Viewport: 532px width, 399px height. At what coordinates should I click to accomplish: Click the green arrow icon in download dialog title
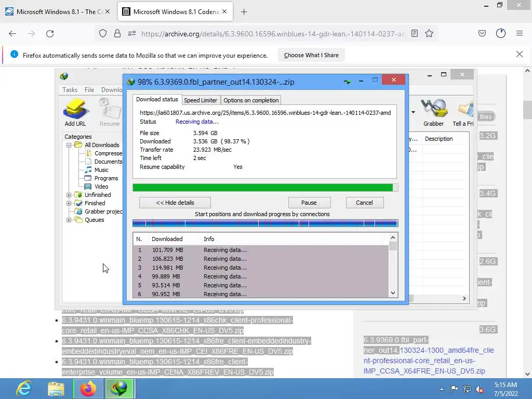347,82
